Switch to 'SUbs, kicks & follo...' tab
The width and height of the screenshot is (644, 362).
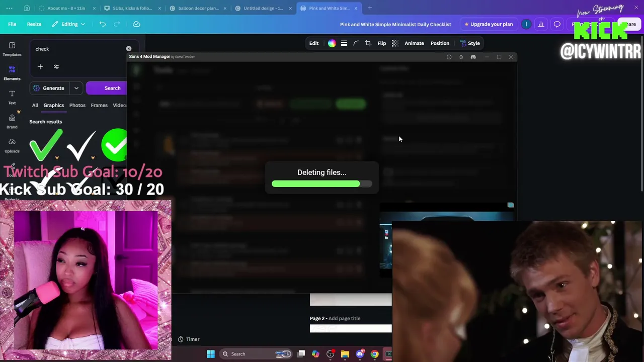coord(132,8)
